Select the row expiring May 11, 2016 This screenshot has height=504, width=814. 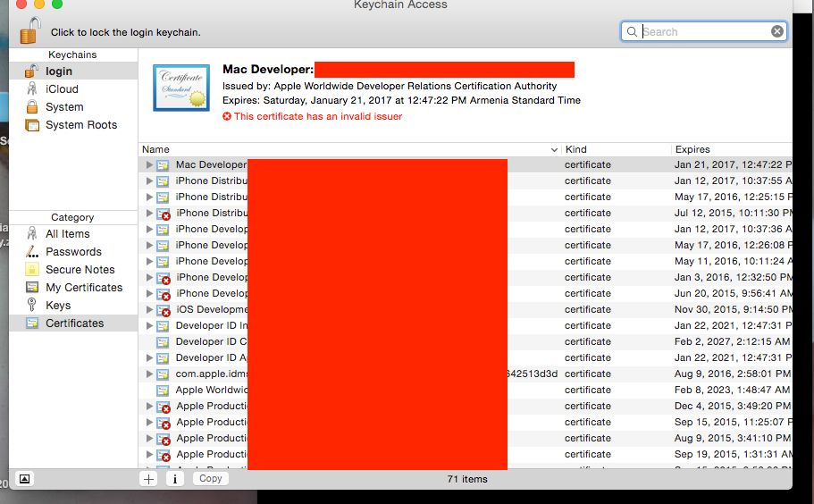point(466,261)
